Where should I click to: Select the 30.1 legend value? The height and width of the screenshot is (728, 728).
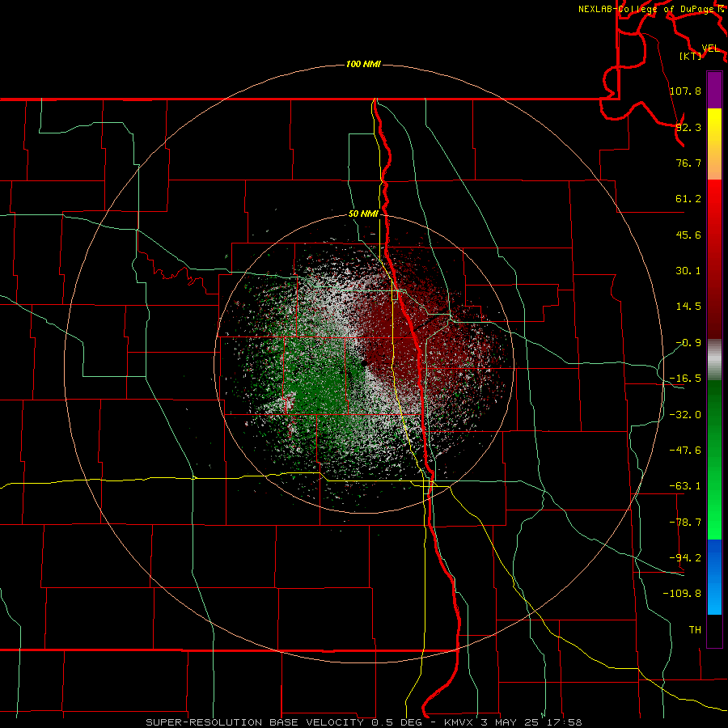coord(688,271)
